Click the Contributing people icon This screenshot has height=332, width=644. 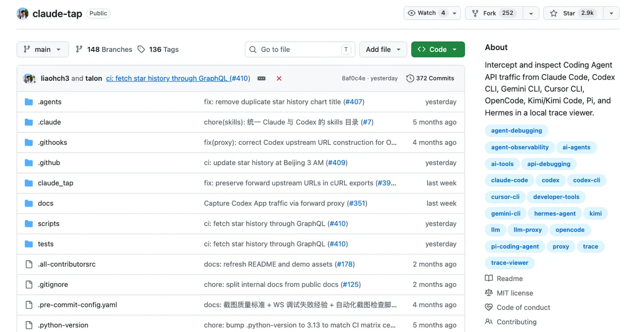[x=489, y=322]
